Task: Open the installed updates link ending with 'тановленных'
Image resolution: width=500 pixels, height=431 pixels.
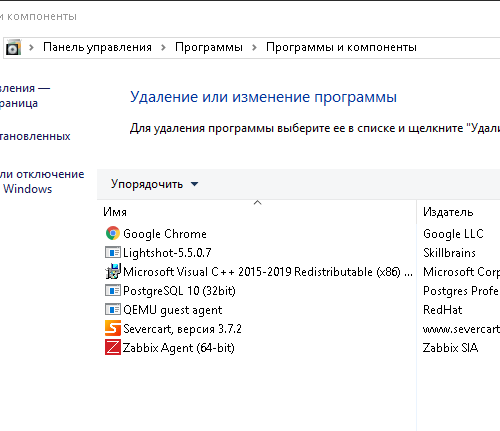Action: coord(35,136)
